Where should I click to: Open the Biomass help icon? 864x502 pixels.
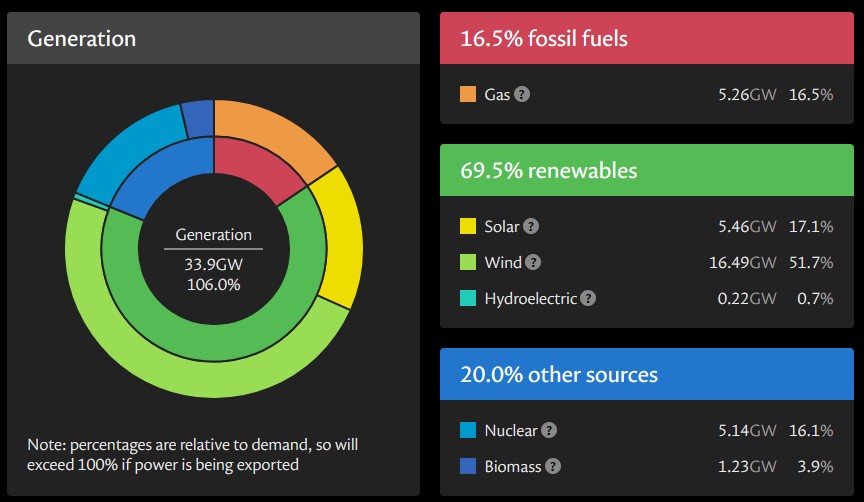553,466
